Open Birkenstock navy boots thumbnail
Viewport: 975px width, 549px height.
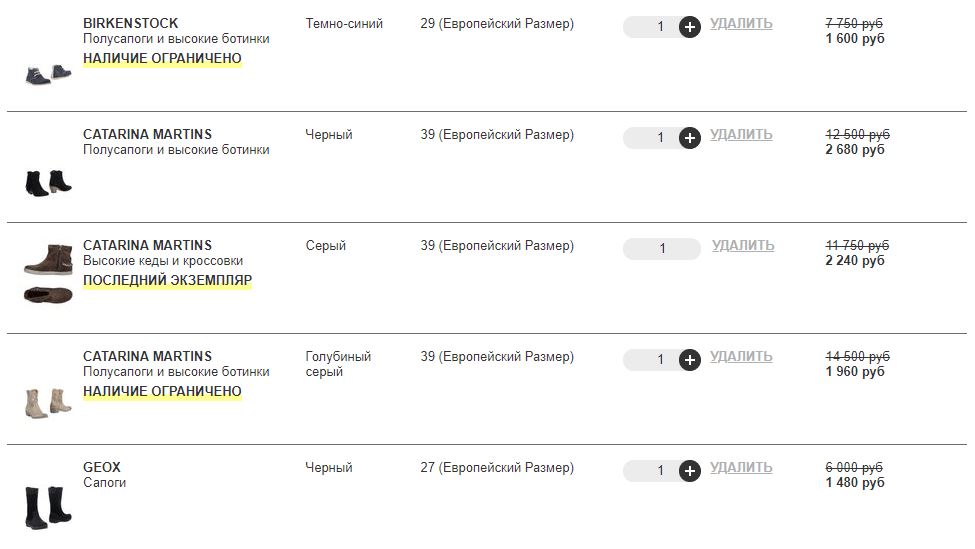pyautogui.click(x=48, y=75)
